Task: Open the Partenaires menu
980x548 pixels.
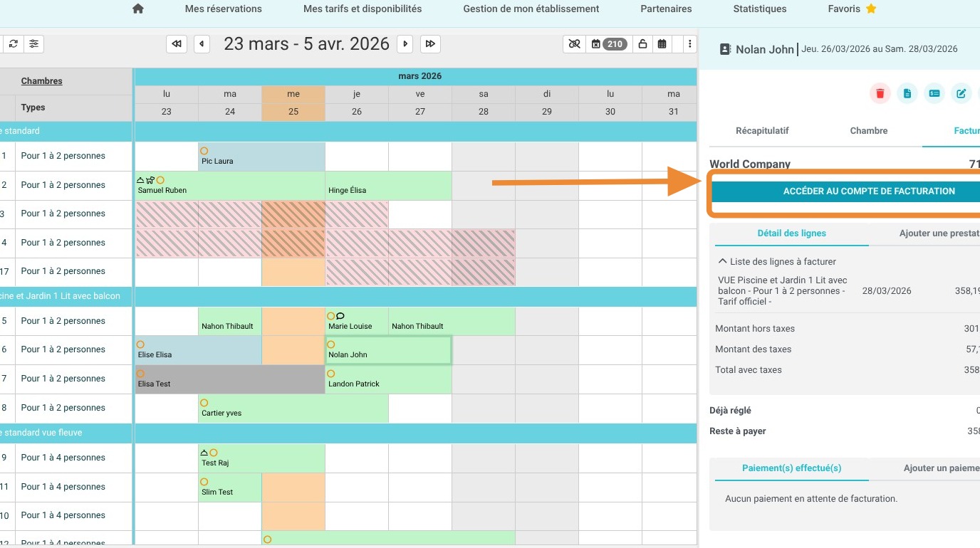Action: pyautogui.click(x=666, y=9)
